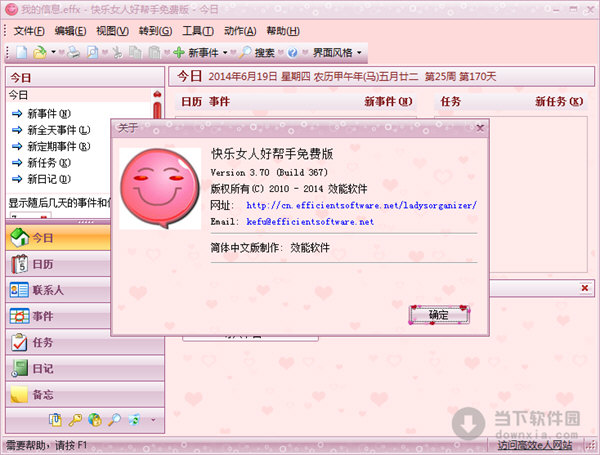Image resolution: width=600 pixels, height=455 pixels.
Task: Click the 确定 button in About dialog
Action: click(x=439, y=315)
